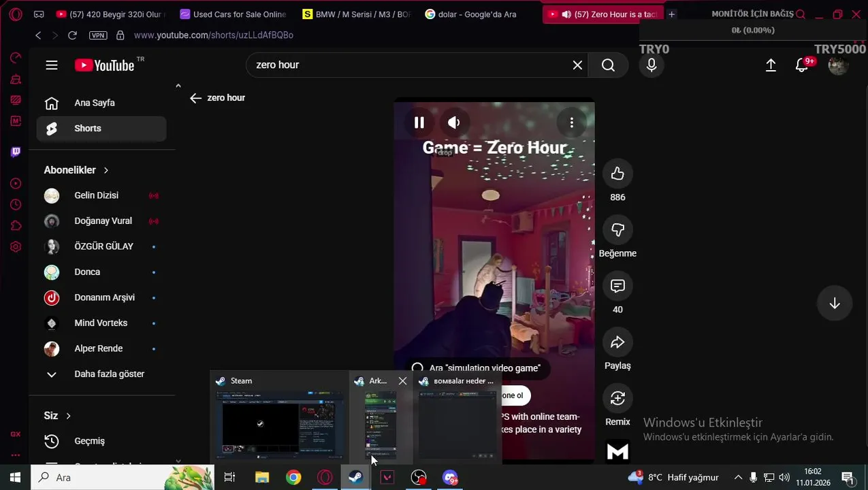Dislike the Short with thumbs down
Viewport: 868px width, 490px height.
click(617, 230)
